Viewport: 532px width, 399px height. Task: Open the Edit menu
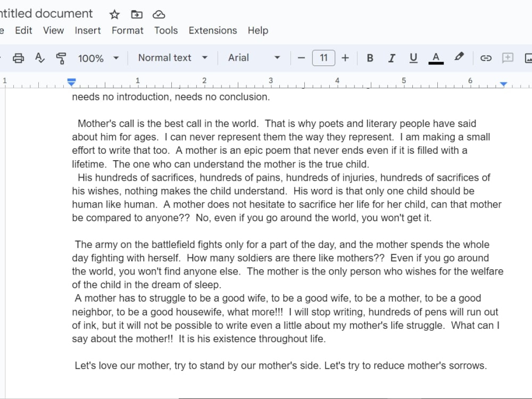point(23,30)
